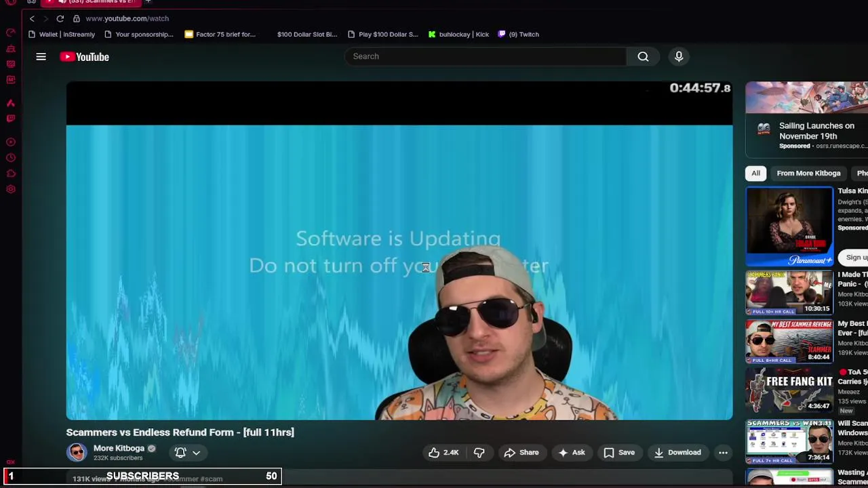Image resolution: width=868 pixels, height=488 pixels.
Task: Open the Scammers vs Win3.11 7:36:14 thumbnail
Action: [789, 442]
